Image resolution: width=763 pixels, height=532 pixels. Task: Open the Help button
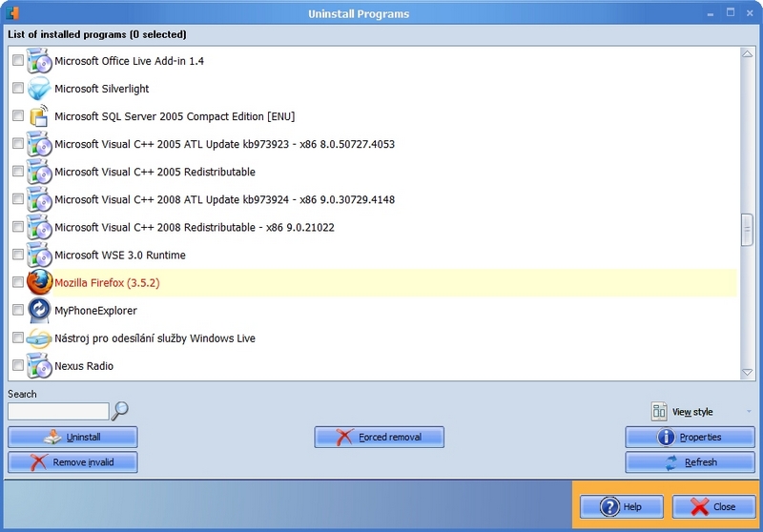622,506
